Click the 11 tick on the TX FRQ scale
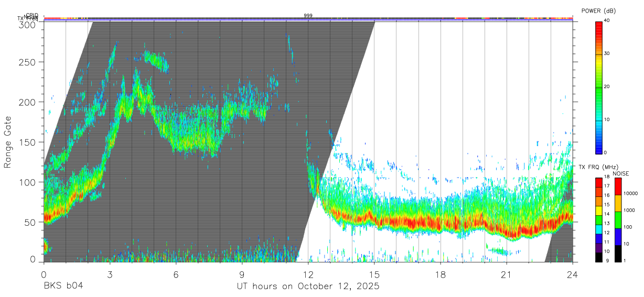 (x=607, y=243)
